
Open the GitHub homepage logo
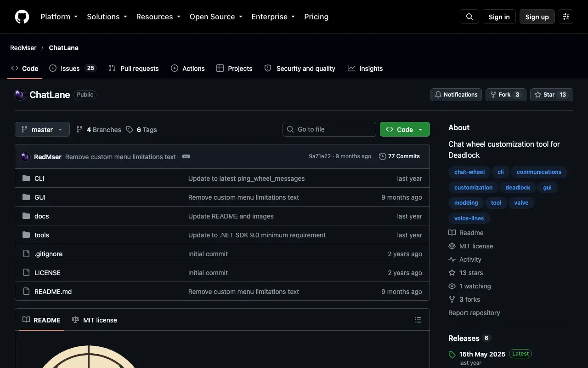tap(22, 17)
